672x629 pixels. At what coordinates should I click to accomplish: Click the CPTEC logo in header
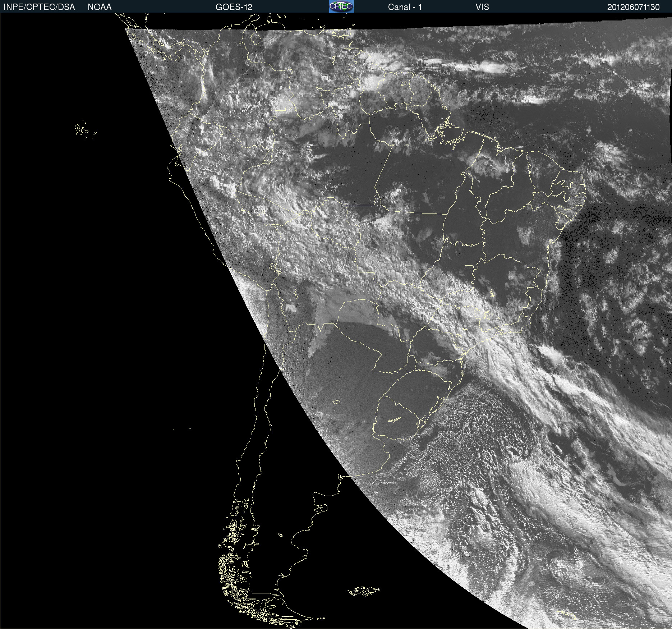[341, 6]
